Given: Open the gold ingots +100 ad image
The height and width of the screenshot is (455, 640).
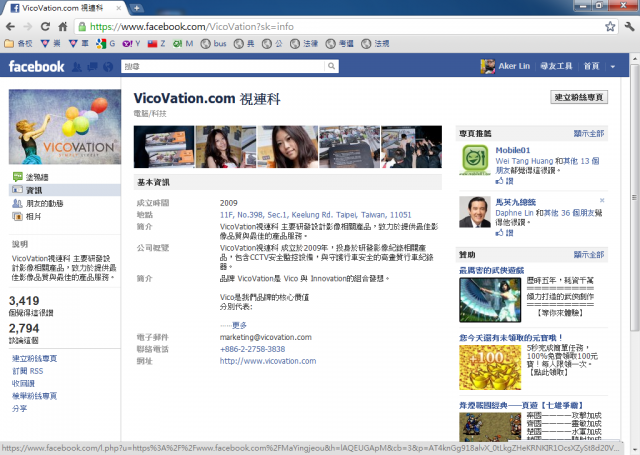Looking at the screenshot, I should point(490,368).
